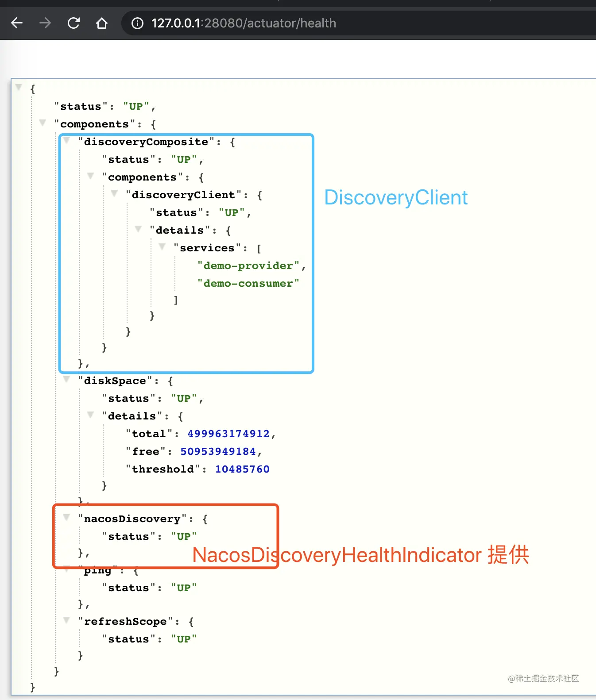Click the "free" key in diskSpace details
The image size is (596, 700).
click(146, 451)
